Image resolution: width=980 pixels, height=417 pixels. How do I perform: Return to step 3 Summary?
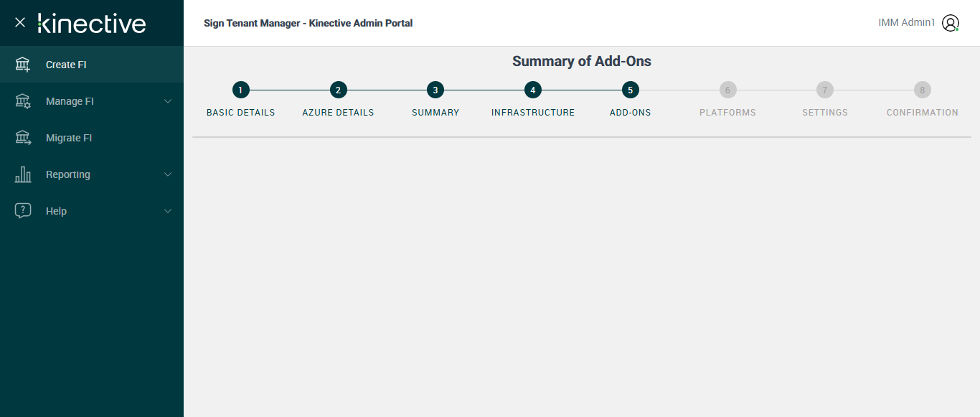435,90
